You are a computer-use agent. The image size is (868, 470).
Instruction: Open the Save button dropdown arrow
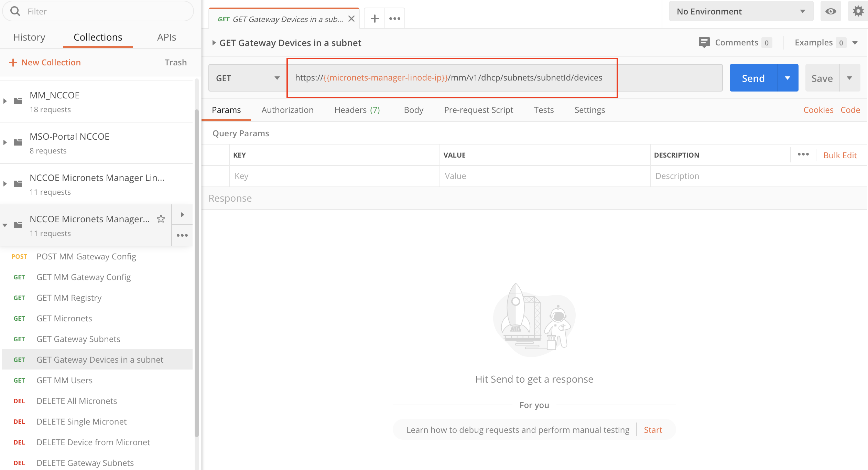pyautogui.click(x=849, y=78)
